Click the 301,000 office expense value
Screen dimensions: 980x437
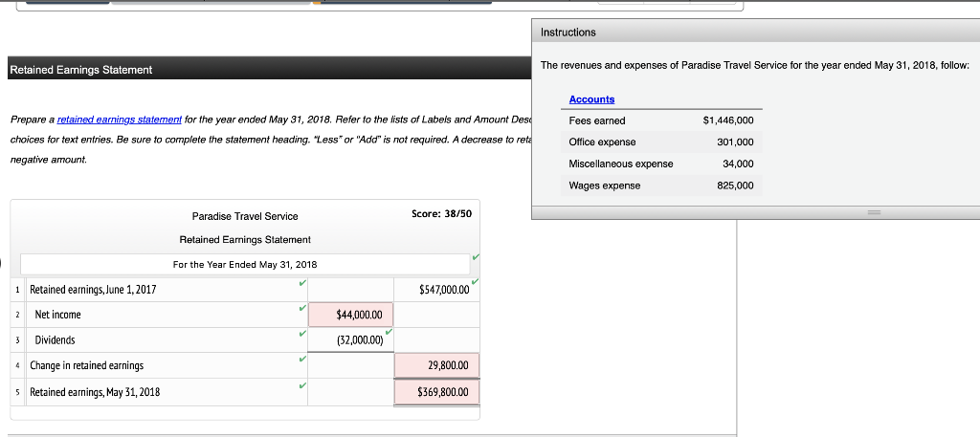coord(736,142)
